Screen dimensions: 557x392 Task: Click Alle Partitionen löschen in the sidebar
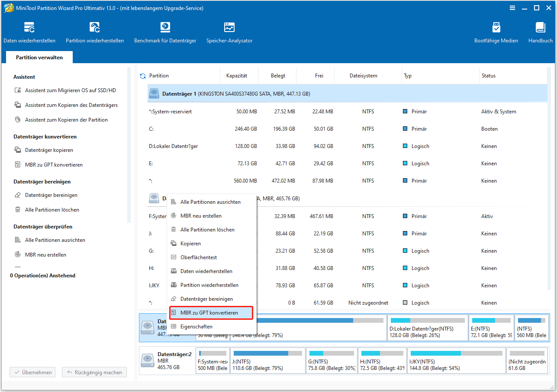(x=52, y=210)
